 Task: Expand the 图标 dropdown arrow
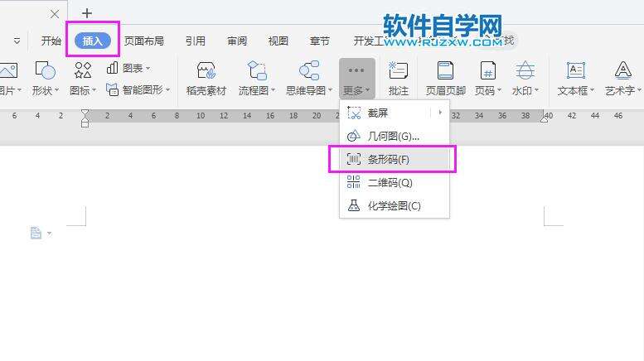(94, 90)
